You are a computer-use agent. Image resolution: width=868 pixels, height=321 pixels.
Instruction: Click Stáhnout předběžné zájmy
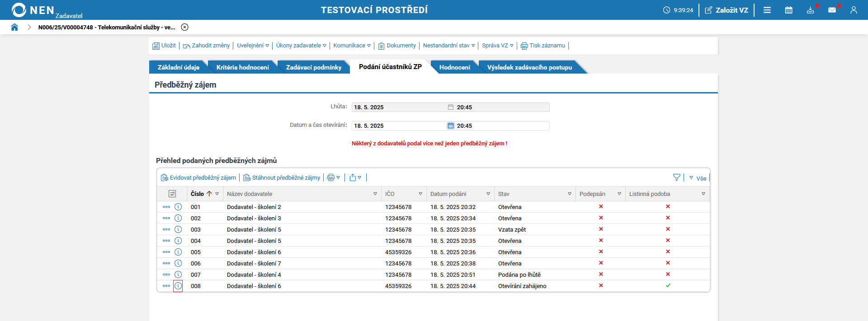282,177
